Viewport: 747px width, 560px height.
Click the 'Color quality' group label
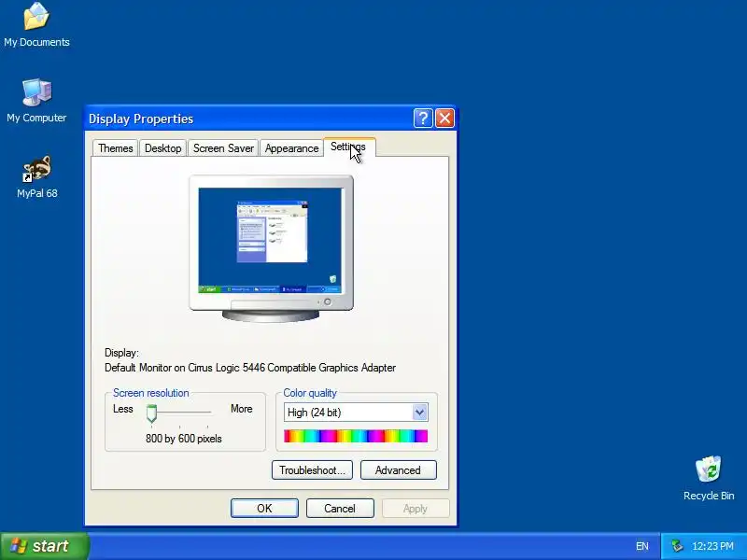click(x=310, y=393)
